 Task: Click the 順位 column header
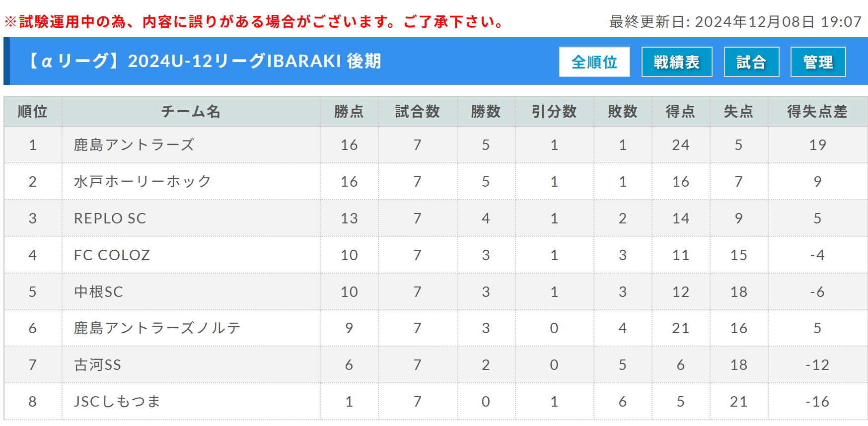[x=33, y=112]
